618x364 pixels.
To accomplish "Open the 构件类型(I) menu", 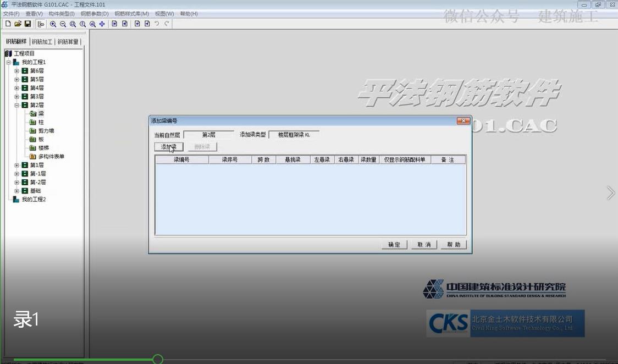I will coord(62,14).
